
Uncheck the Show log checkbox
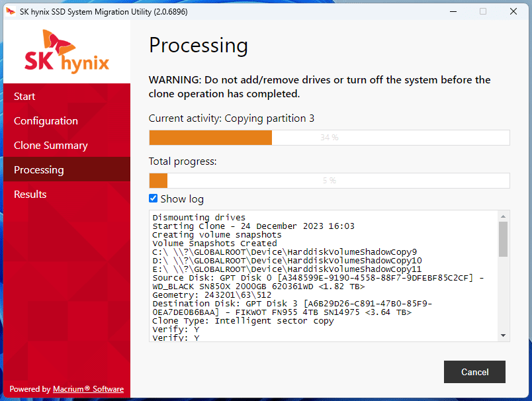click(153, 199)
